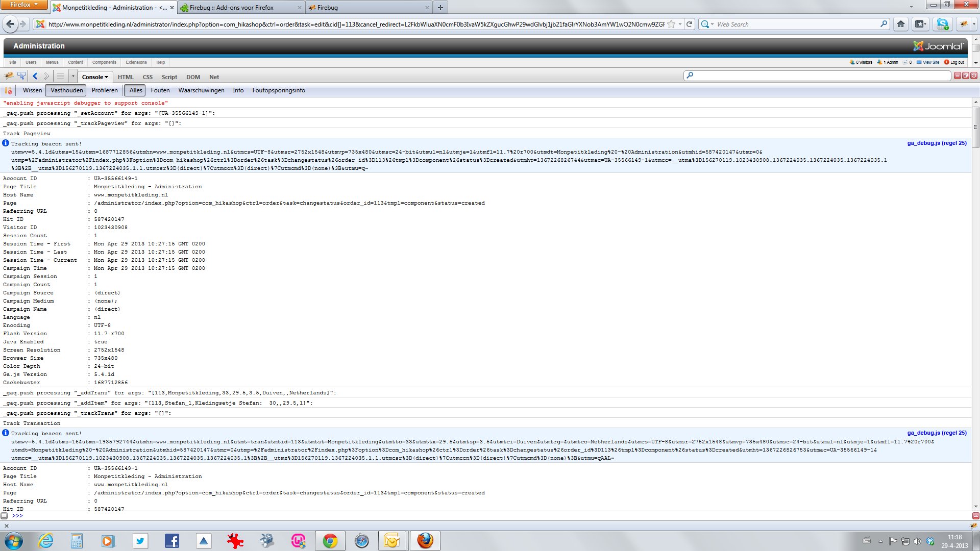Click the blue back arrow in Firebug

click(35, 76)
